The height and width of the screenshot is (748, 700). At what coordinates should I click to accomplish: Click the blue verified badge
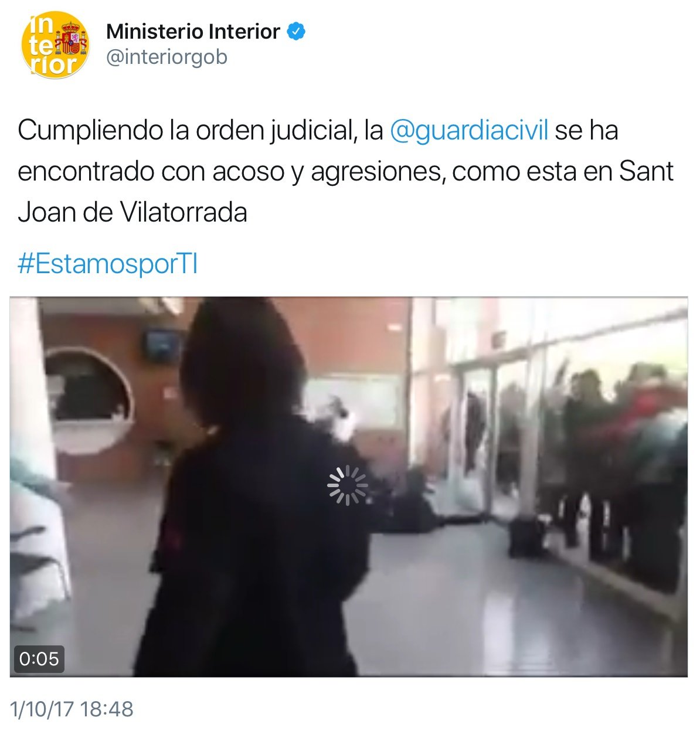(295, 31)
